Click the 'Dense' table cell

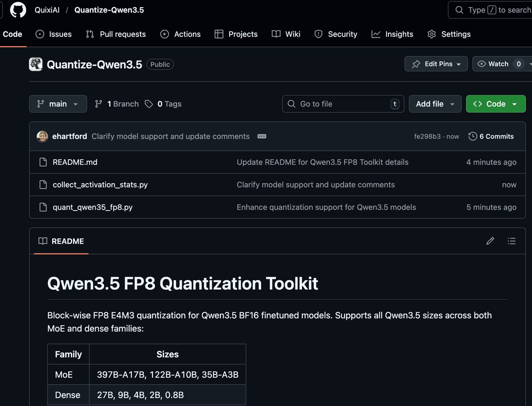click(x=68, y=395)
